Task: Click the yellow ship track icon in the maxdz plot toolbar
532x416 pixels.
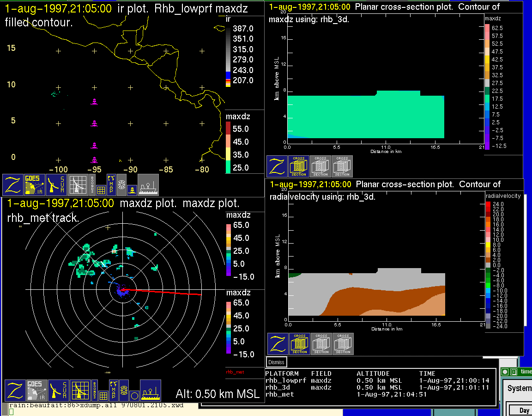Action: click(x=151, y=391)
